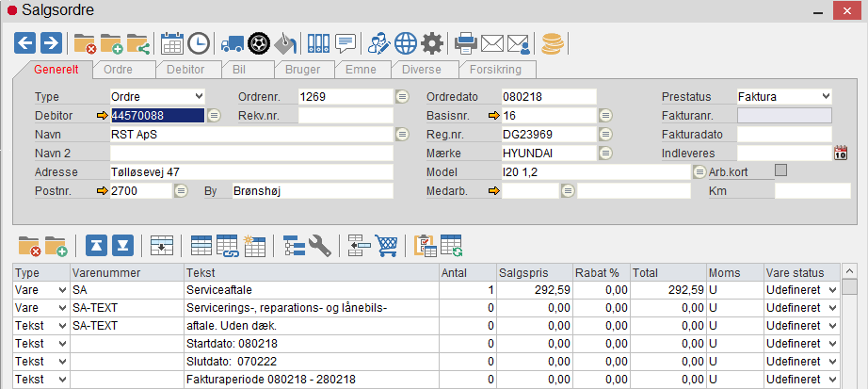Click the plain envelope email icon
The height and width of the screenshot is (389, 868).
(x=491, y=43)
